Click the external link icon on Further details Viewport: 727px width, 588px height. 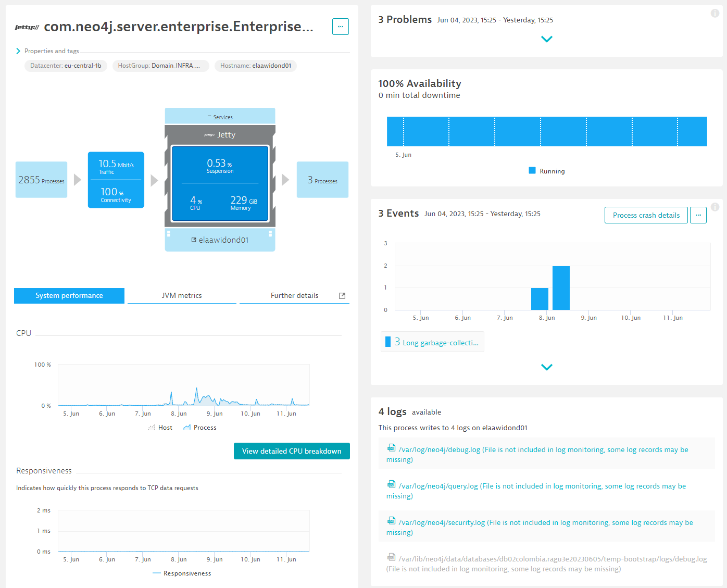coord(342,295)
